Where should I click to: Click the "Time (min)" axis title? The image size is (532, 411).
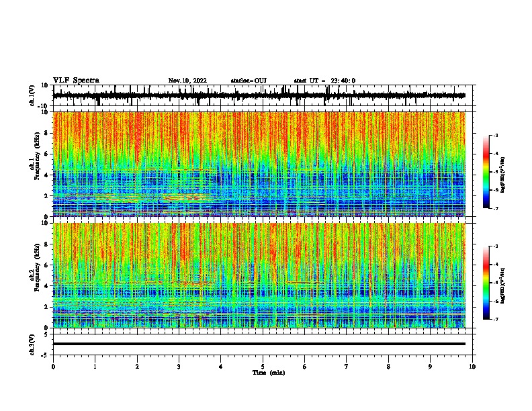(269, 373)
